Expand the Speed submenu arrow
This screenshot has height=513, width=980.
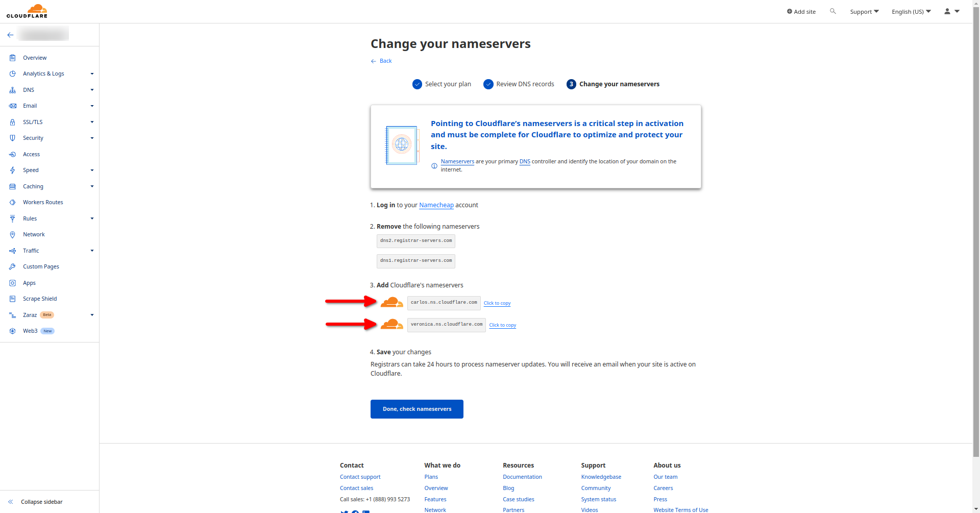tap(92, 170)
